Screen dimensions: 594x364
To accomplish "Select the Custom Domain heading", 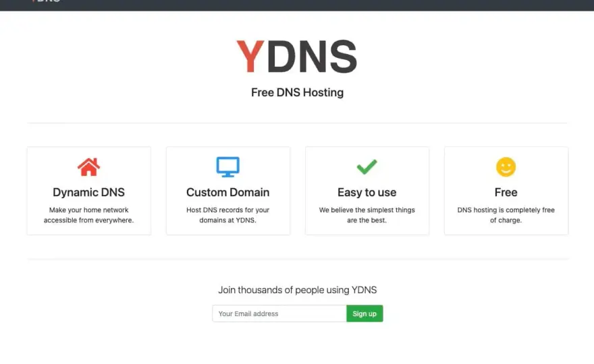I will [x=227, y=192].
